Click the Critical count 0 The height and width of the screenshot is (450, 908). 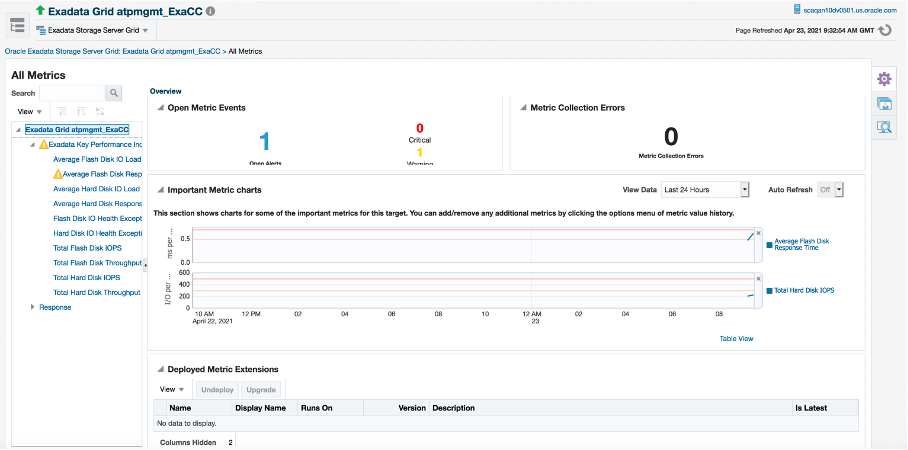[x=420, y=128]
